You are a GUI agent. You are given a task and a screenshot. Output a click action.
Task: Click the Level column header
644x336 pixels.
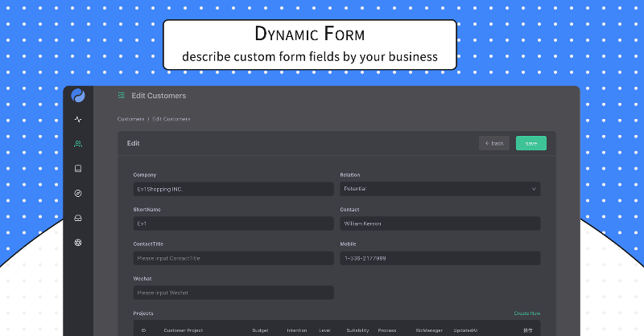[324, 330]
